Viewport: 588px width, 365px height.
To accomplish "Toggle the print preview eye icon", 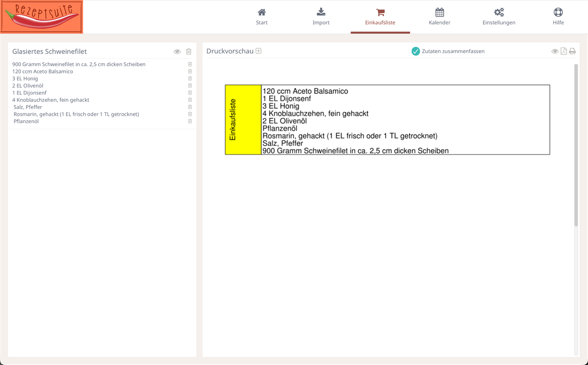I will 555,52.
